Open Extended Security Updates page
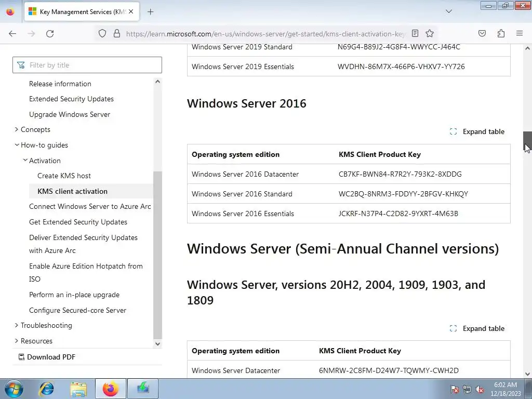 [71, 99]
